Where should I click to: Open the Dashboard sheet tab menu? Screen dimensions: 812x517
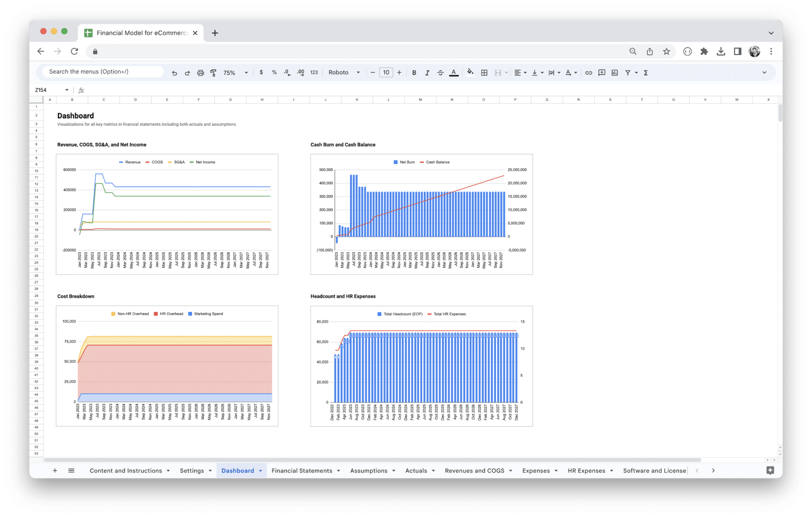(260, 470)
